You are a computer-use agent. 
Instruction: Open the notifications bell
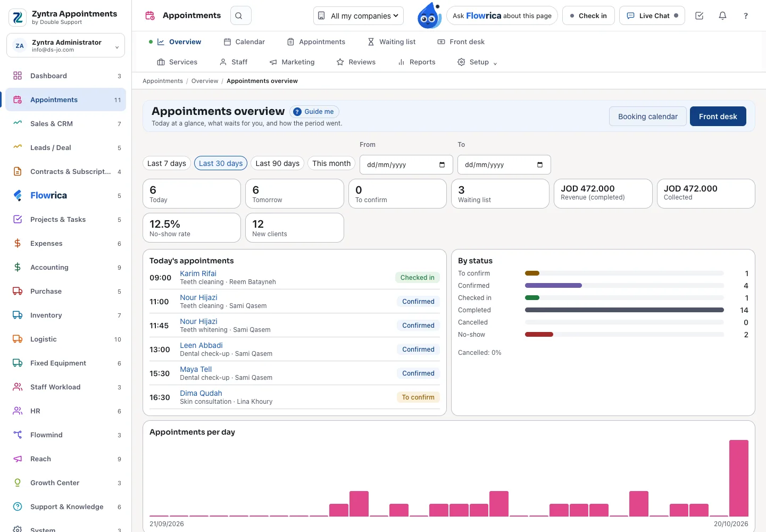(722, 16)
